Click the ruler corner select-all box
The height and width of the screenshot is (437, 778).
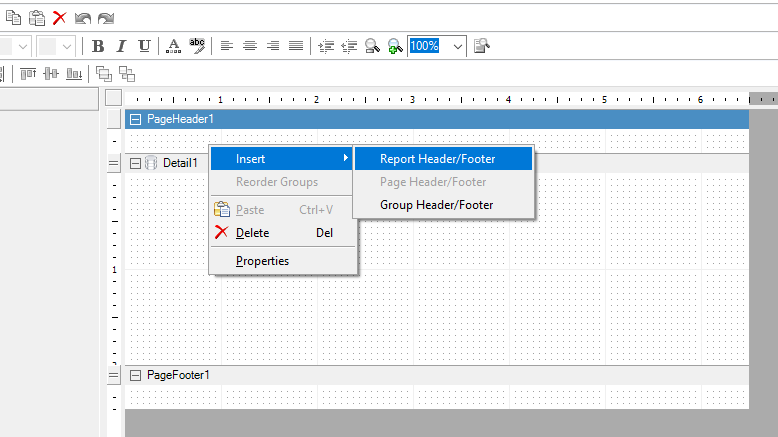114,98
